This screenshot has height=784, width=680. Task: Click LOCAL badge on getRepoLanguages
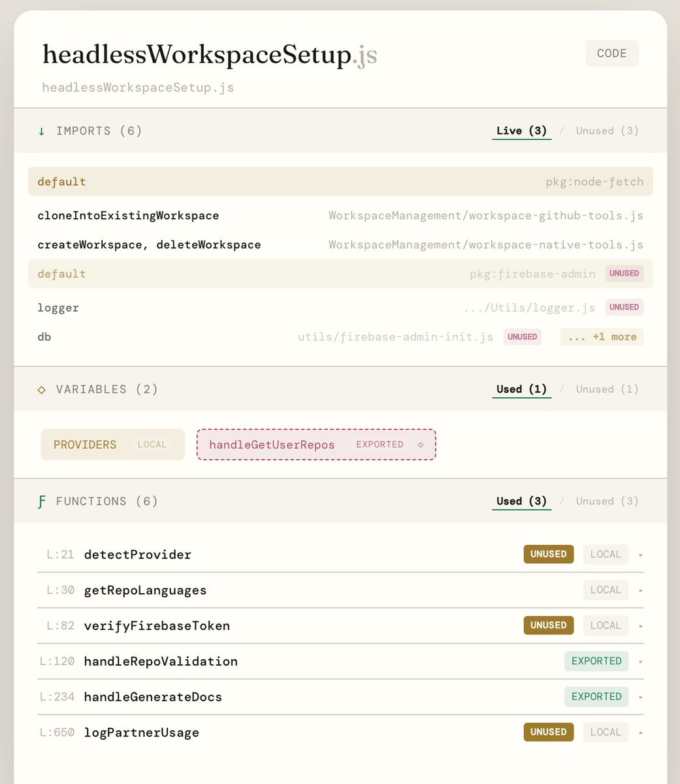pyautogui.click(x=606, y=590)
